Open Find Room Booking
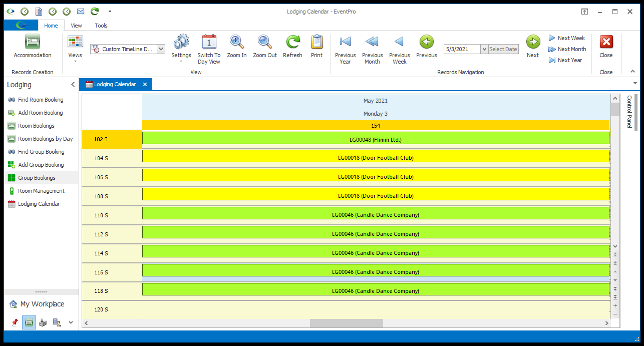Viewport: 644px width, 346px height. (x=41, y=100)
